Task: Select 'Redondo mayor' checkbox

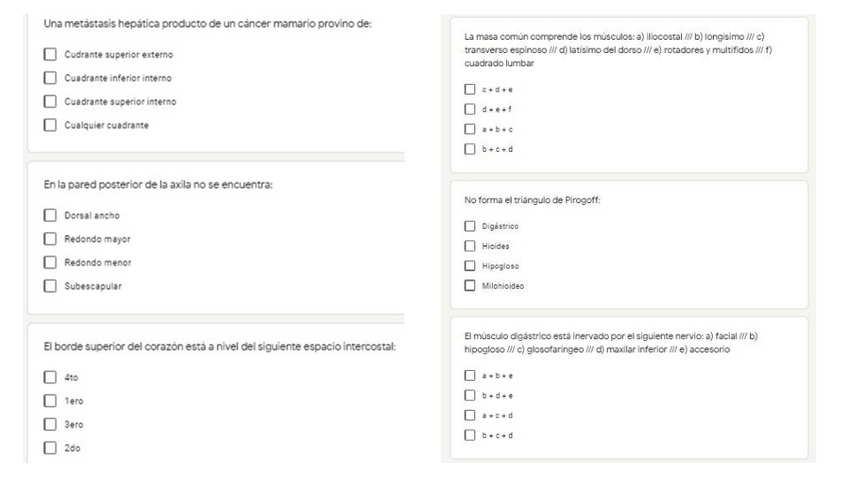Action: pyautogui.click(x=50, y=239)
